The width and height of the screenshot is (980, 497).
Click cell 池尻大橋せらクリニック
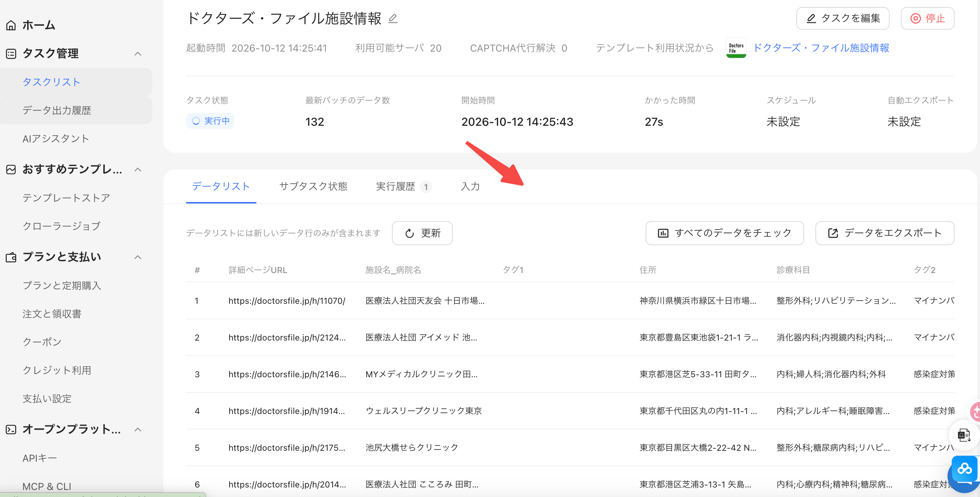(412, 448)
